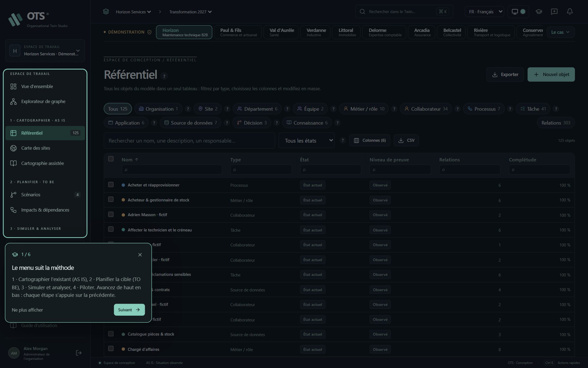Expand the Transformation 2027 project dropdown
The width and height of the screenshot is (588, 368).
tap(190, 12)
